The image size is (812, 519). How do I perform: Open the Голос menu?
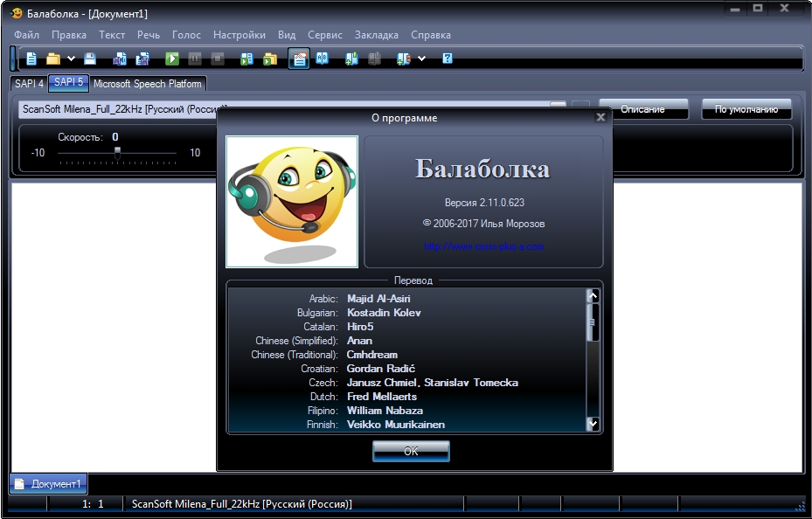click(x=186, y=35)
